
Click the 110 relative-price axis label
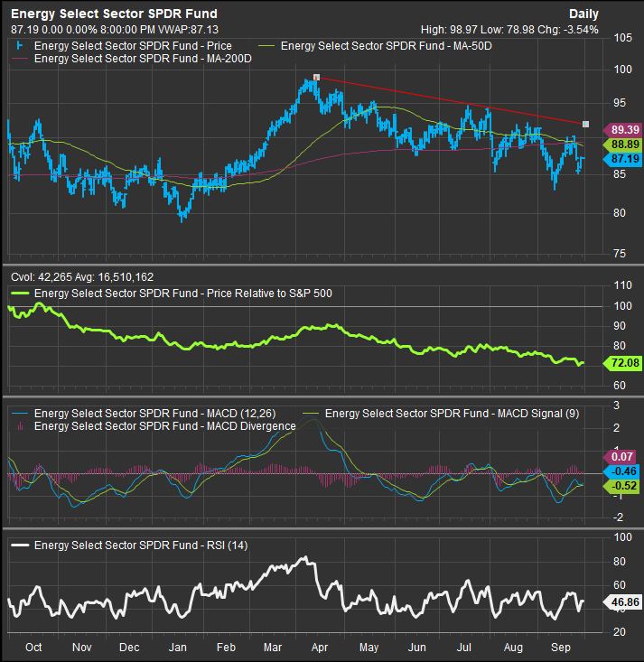pyautogui.click(x=623, y=285)
